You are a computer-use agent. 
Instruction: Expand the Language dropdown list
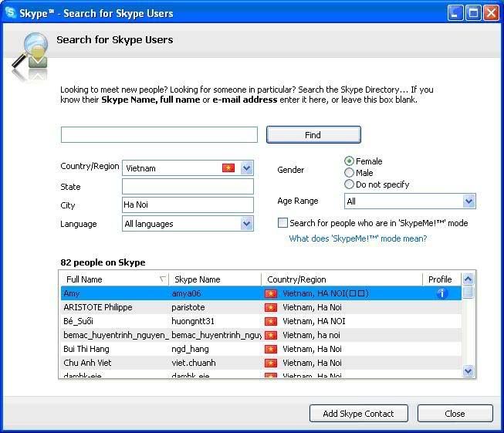246,224
